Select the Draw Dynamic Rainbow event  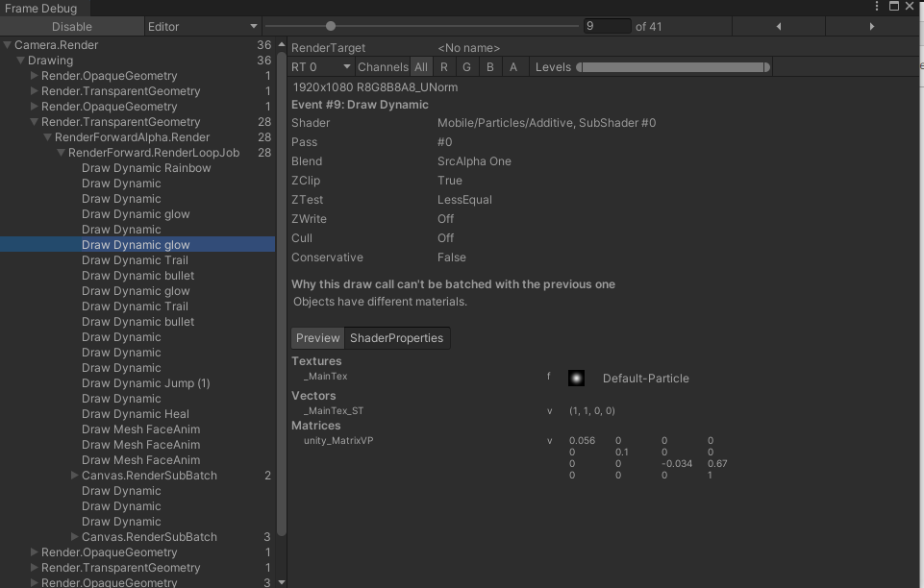146,167
